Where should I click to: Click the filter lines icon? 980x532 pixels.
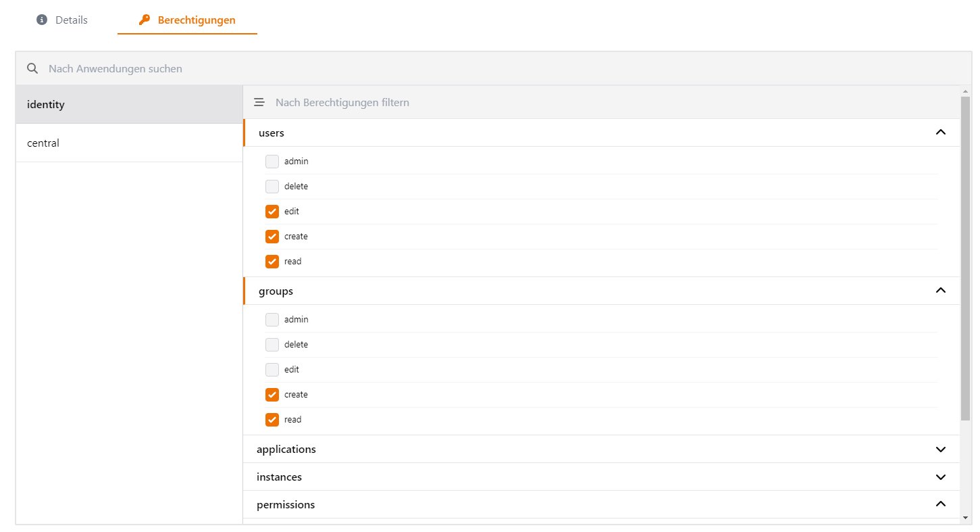pos(259,103)
